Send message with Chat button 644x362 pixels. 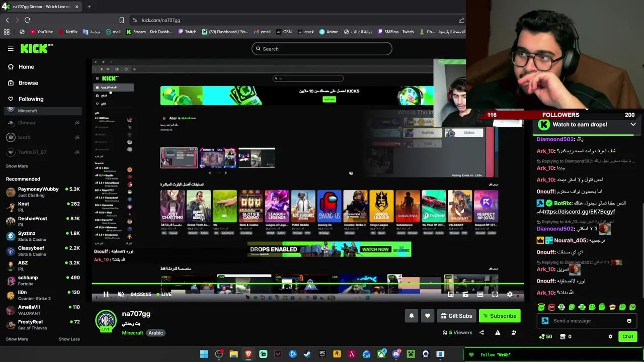pos(628,336)
